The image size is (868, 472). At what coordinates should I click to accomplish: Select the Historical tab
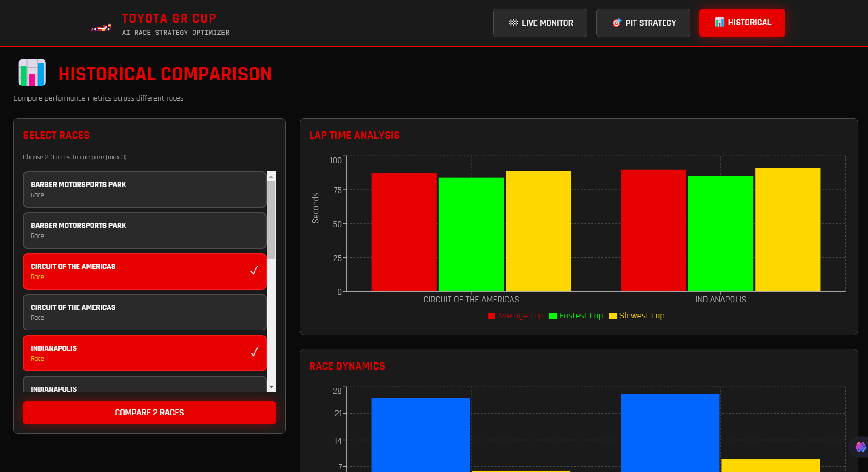click(742, 23)
